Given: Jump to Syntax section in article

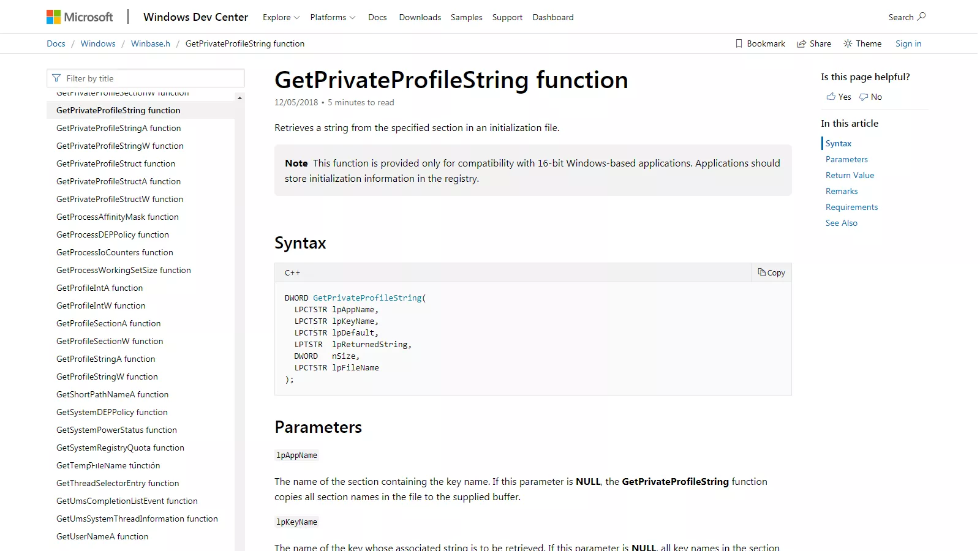Looking at the screenshot, I should pyautogui.click(x=839, y=143).
